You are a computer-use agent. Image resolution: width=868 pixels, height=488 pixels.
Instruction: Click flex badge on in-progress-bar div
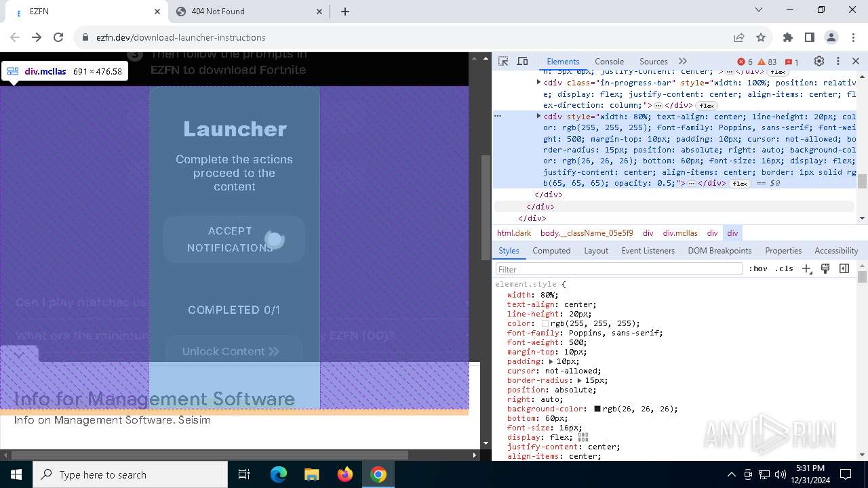point(707,105)
